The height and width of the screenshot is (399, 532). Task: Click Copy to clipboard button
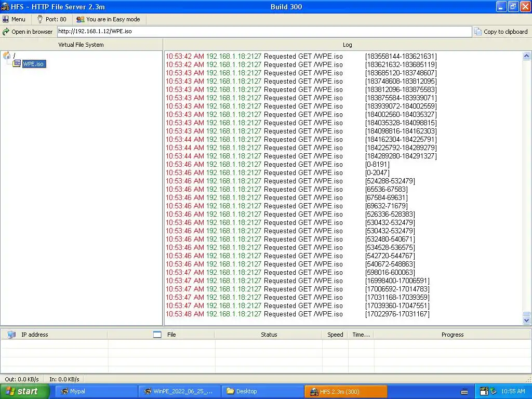pyautogui.click(x=501, y=32)
